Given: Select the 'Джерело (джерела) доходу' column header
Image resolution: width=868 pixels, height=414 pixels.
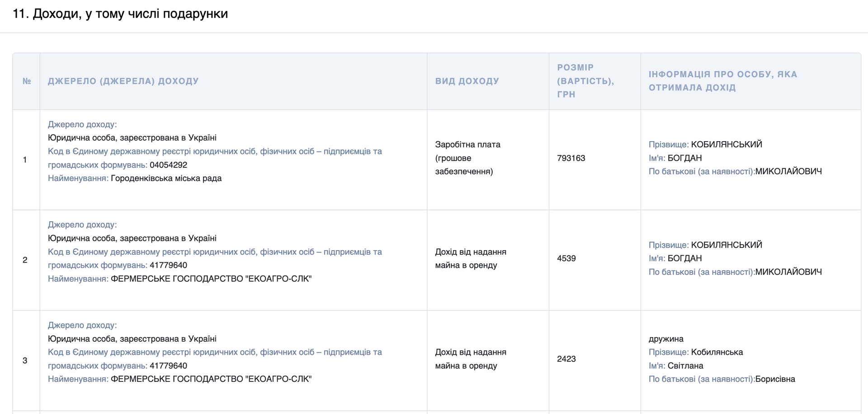Looking at the screenshot, I should pyautogui.click(x=123, y=81).
